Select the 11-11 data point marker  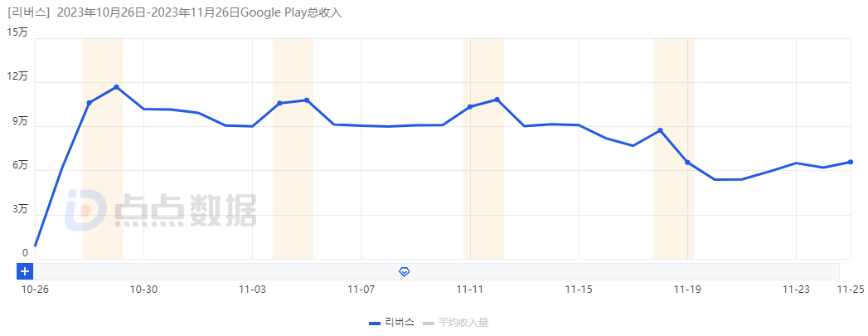470,107
